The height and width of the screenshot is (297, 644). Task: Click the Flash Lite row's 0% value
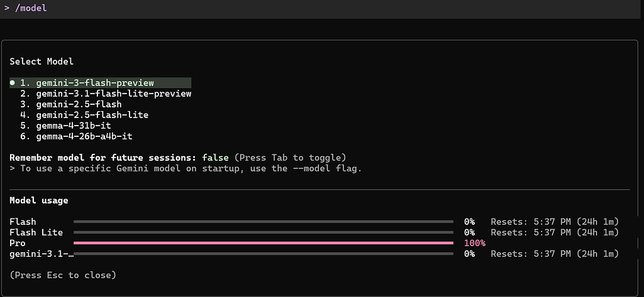(469, 232)
